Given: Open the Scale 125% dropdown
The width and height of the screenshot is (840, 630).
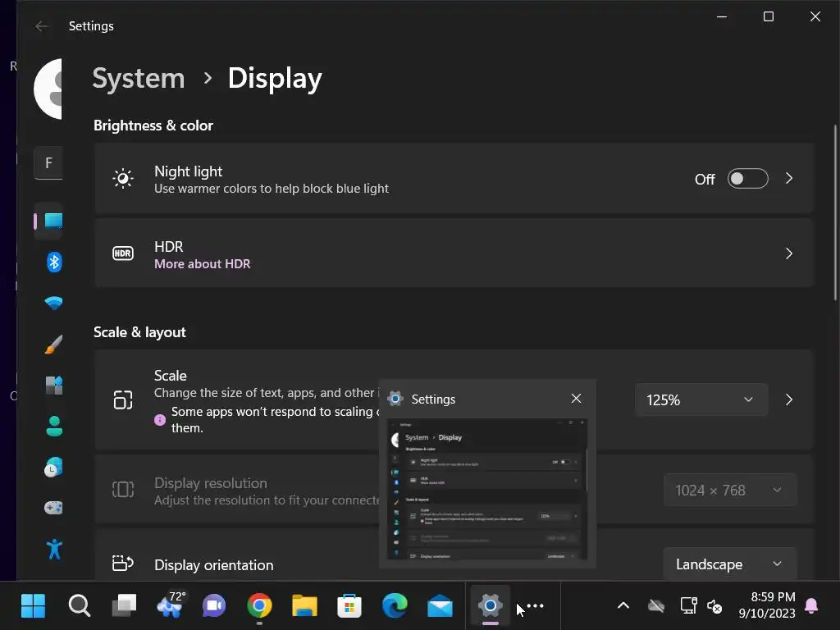Looking at the screenshot, I should click(x=701, y=399).
